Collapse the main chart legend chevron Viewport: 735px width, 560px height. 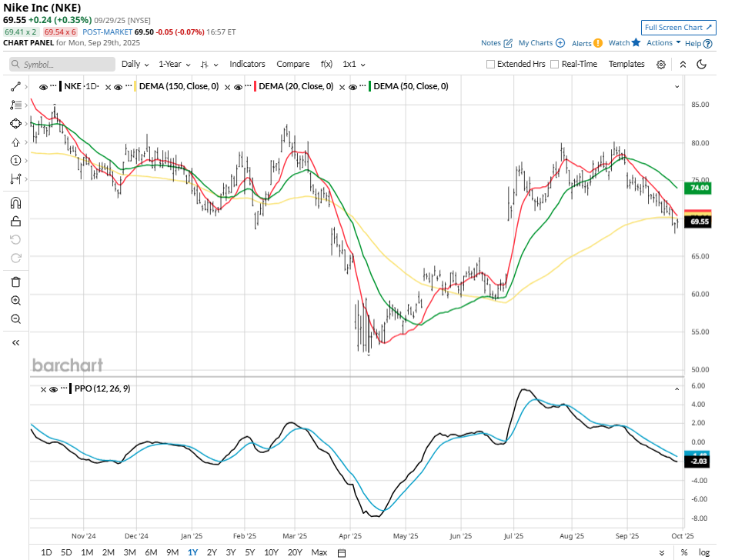tap(677, 87)
